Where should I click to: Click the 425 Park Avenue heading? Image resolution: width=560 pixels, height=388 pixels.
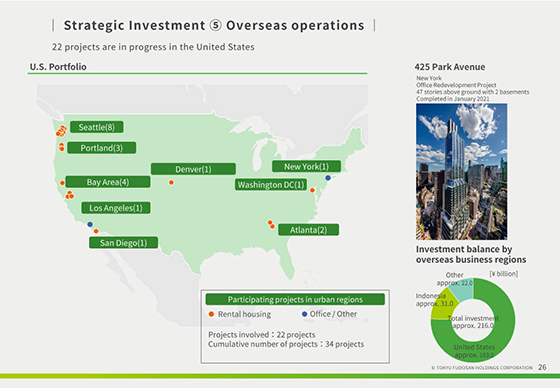coord(450,67)
